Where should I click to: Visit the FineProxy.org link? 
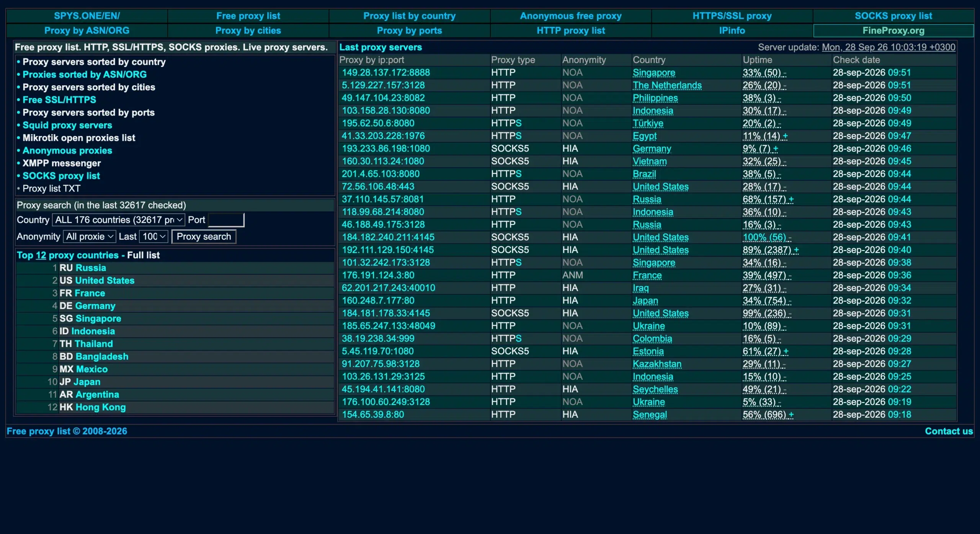point(893,31)
